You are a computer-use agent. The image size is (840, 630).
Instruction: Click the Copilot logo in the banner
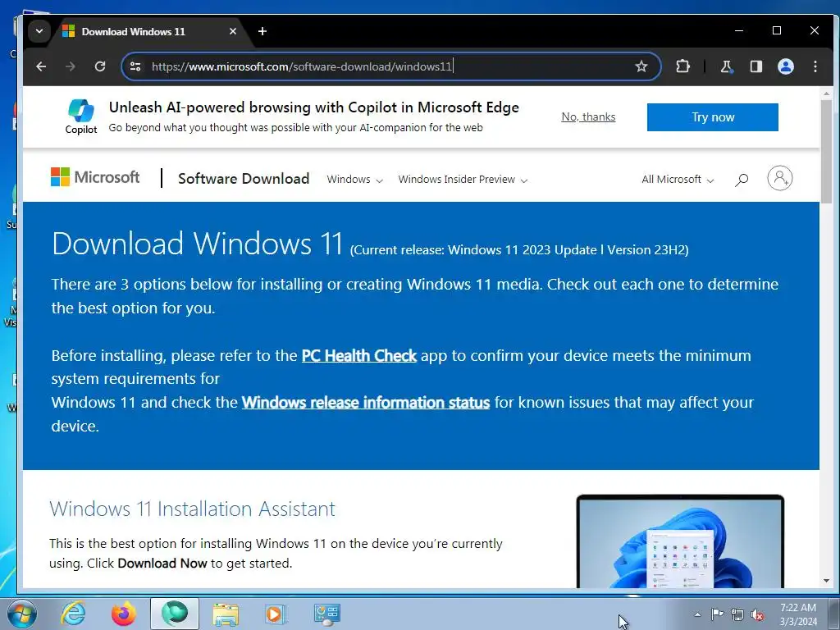coord(81,116)
